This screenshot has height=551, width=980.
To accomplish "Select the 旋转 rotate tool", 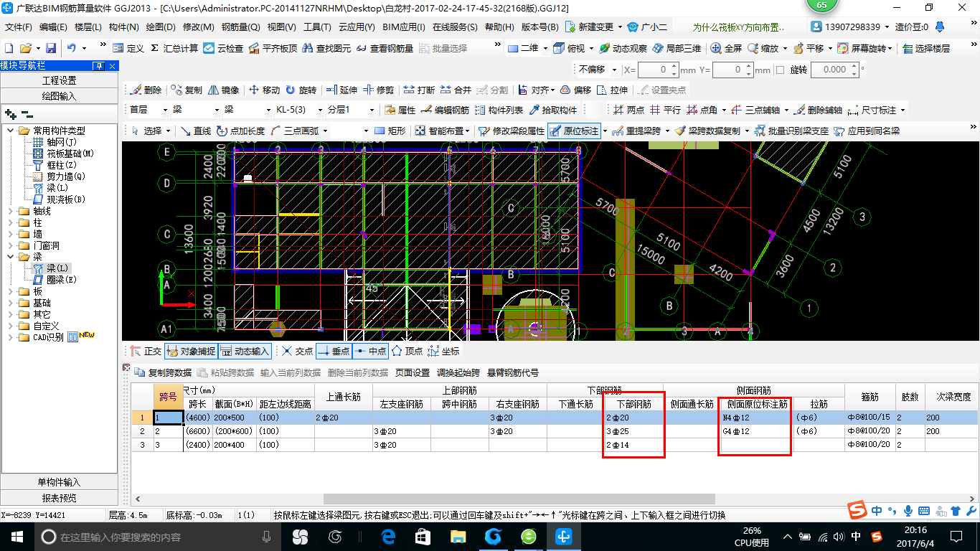I will [x=301, y=90].
